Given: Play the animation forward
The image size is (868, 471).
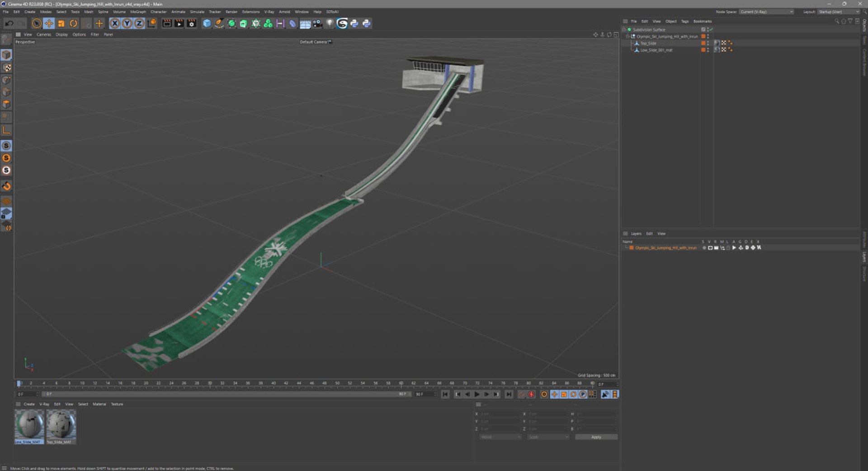Looking at the screenshot, I should pyautogui.click(x=477, y=395).
